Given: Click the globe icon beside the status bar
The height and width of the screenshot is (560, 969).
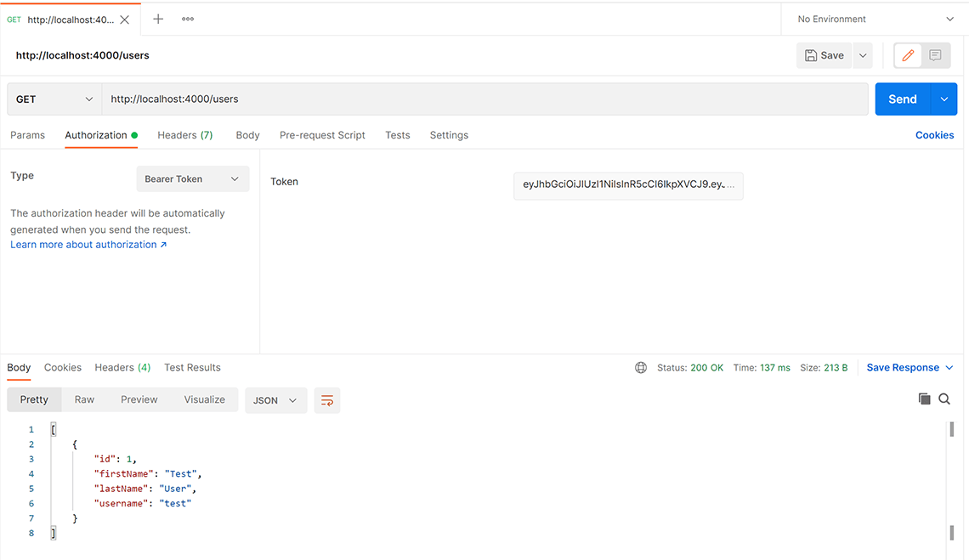Looking at the screenshot, I should 640,367.
